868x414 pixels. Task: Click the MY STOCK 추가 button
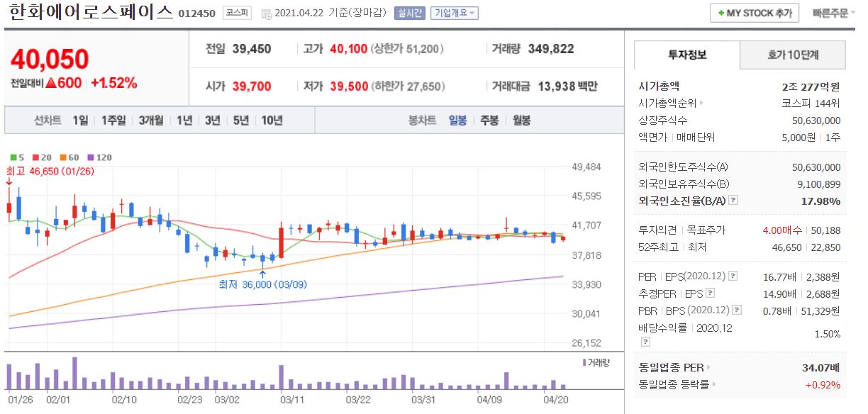click(755, 13)
